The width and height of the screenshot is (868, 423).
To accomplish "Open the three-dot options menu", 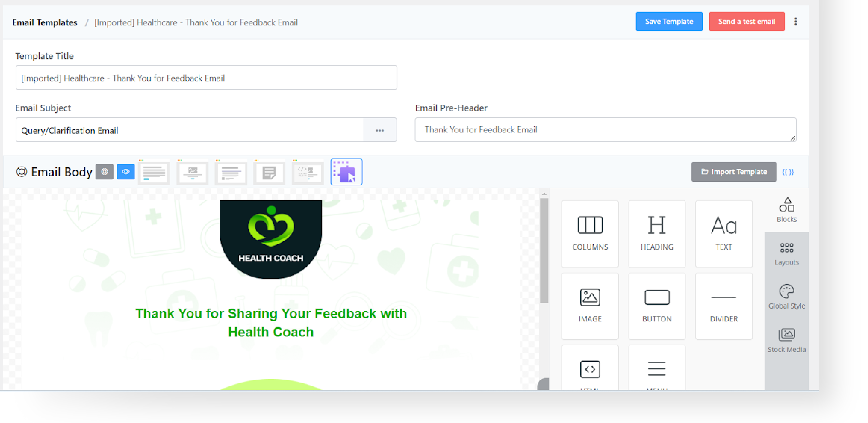I will 795,22.
